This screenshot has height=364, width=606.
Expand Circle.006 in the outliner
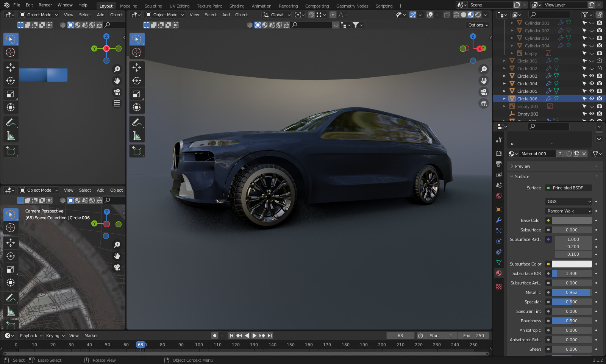click(x=504, y=98)
